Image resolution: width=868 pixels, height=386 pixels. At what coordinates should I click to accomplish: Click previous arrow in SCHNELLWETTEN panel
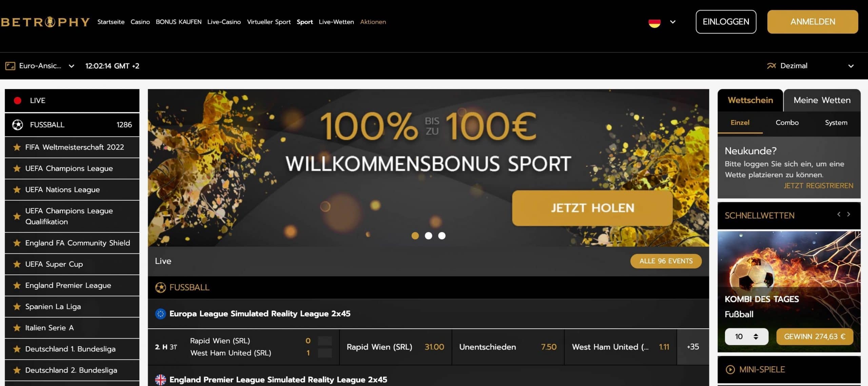click(839, 214)
